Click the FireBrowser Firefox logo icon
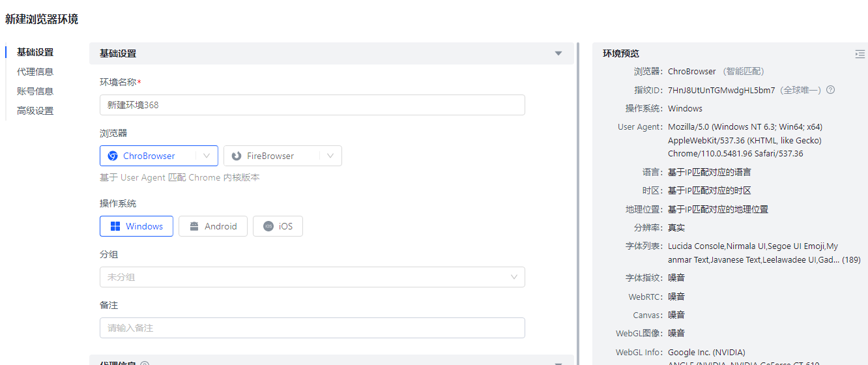 point(237,156)
